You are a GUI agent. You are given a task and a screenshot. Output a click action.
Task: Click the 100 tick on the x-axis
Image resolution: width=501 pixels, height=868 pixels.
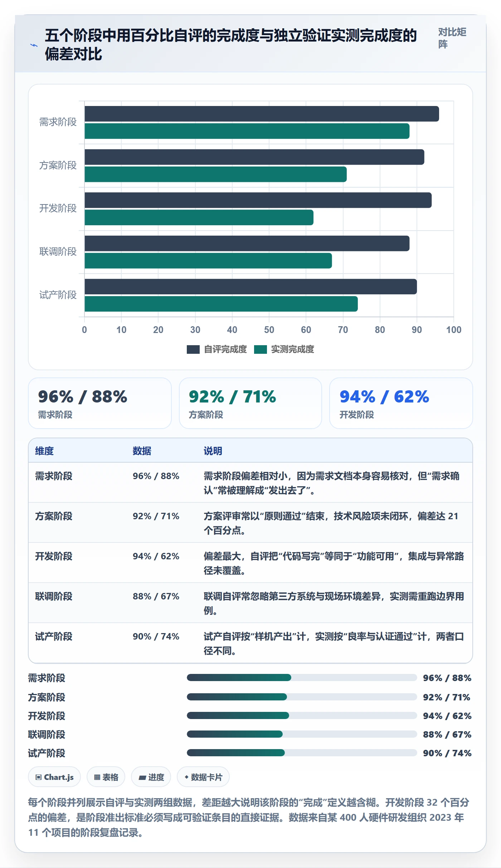[x=454, y=330]
